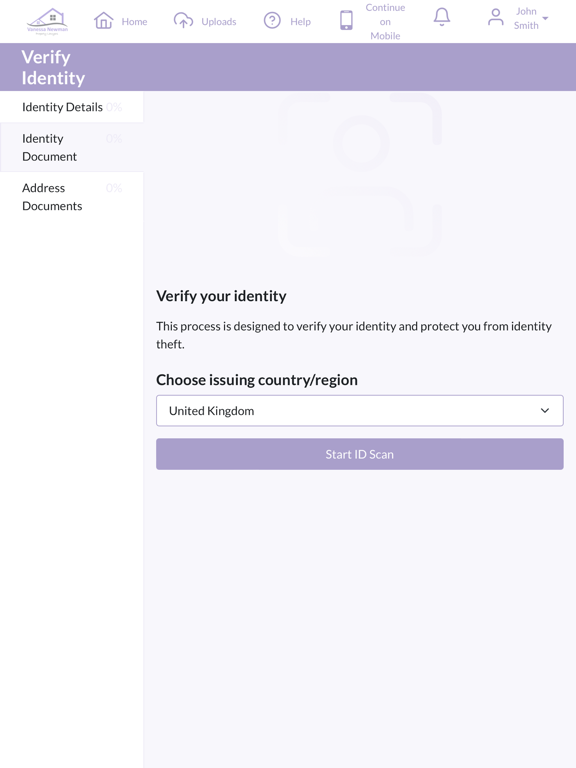Click the mobile phone icon
Image resolution: width=576 pixels, height=768 pixels.
tap(346, 21)
